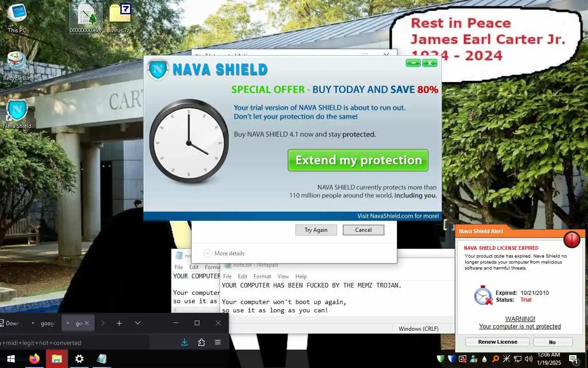Select the 00000000.eky file on desktop
The height and width of the screenshot is (368, 588).
85,18
